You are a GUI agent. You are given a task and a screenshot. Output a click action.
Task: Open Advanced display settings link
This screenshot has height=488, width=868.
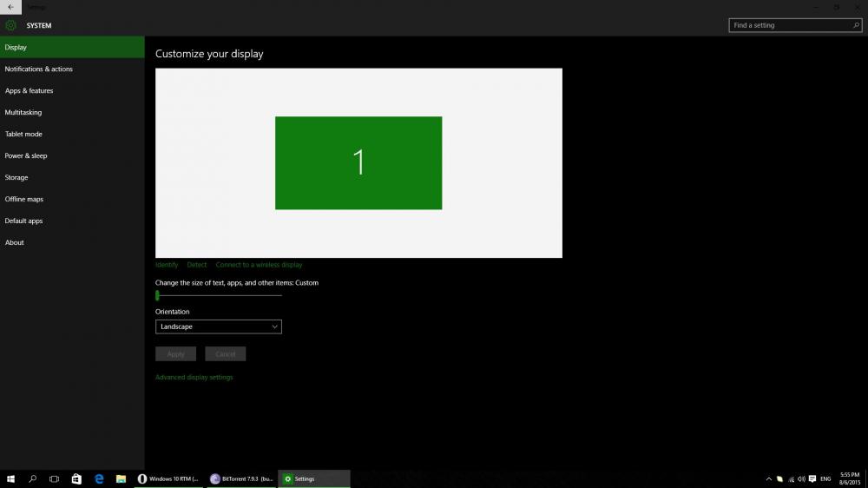point(194,378)
